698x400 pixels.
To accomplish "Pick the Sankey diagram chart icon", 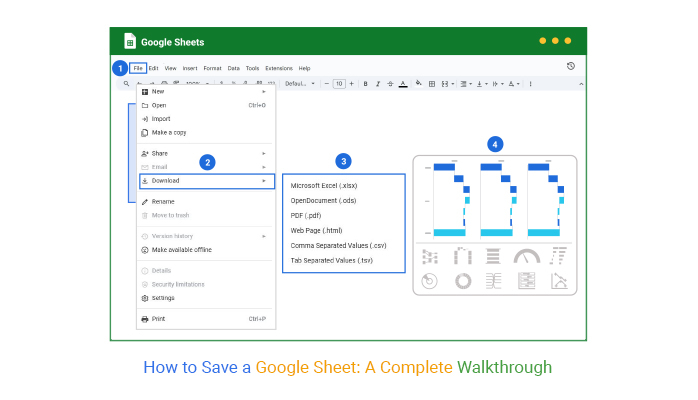I will click(x=430, y=257).
